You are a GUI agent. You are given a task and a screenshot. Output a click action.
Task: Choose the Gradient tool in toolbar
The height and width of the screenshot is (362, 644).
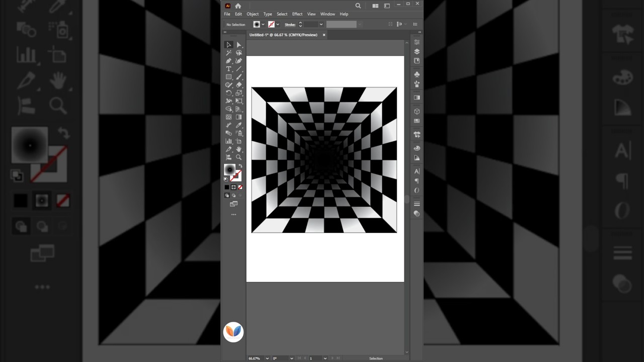click(x=239, y=117)
